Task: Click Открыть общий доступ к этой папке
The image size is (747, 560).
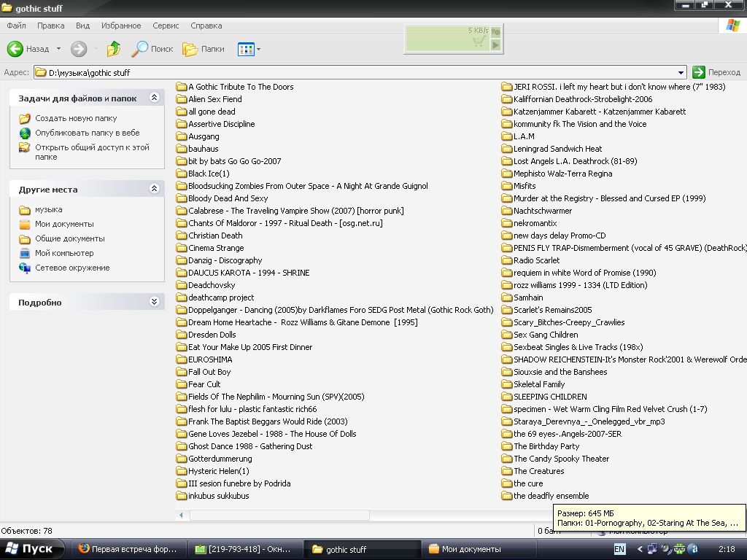Action: pos(92,152)
